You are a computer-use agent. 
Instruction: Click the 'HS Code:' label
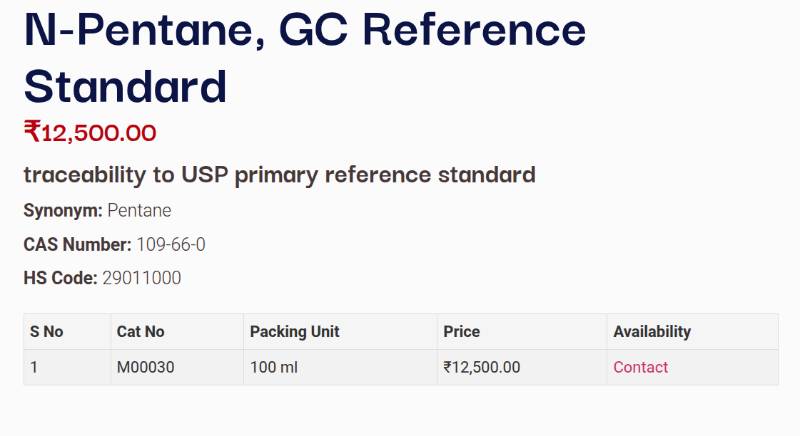(60, 278)
